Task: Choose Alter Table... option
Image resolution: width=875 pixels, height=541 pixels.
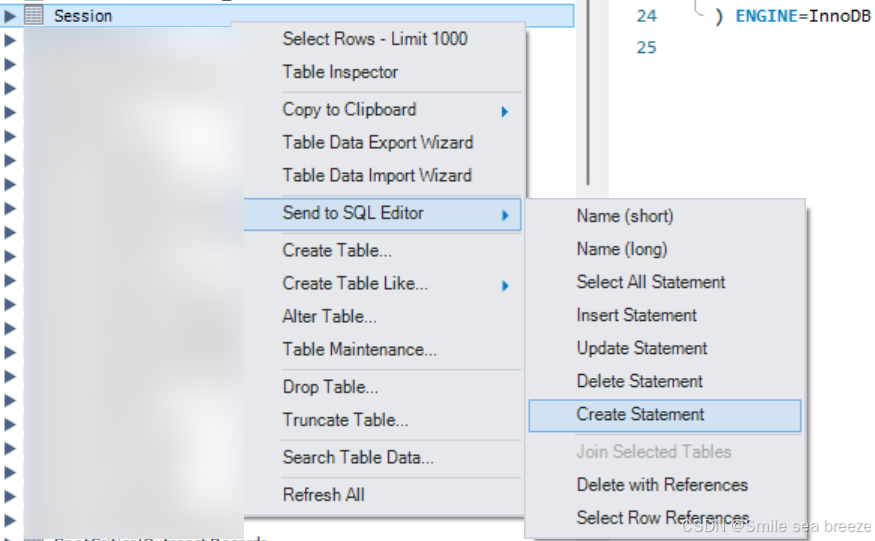Action: point(329,316)
